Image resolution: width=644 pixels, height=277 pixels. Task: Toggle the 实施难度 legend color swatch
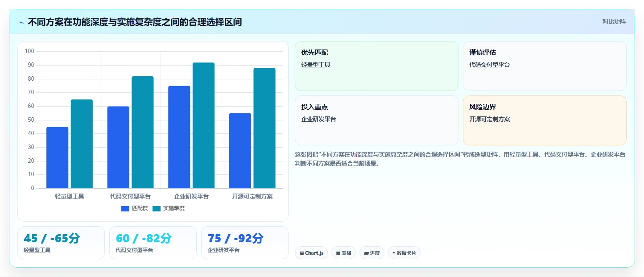[x=157, y=208]
